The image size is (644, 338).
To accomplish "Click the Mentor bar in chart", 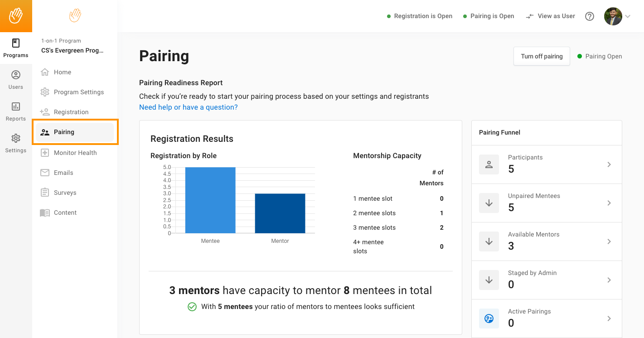I will point(280,213).
